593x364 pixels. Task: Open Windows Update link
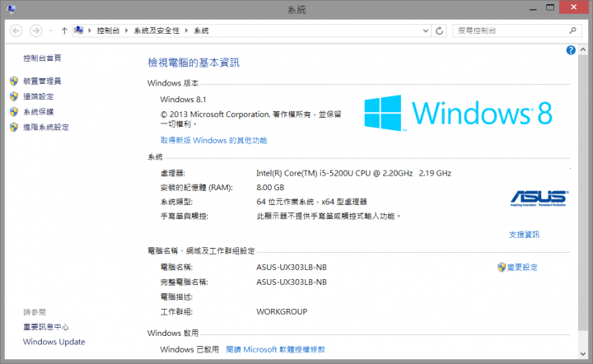pyautogui.click(x=54, y=342)
